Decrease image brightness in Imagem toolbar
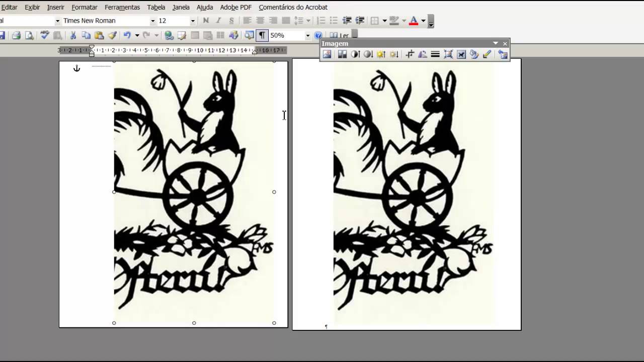This screenshot has height=362, width=644. (394, 54)
